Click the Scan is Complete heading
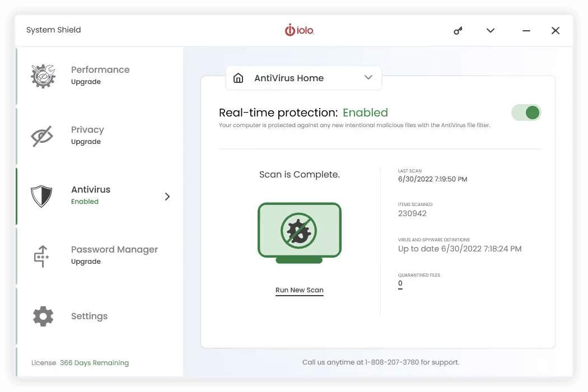This screenshot has width=588, height=392. coord(299,174)
